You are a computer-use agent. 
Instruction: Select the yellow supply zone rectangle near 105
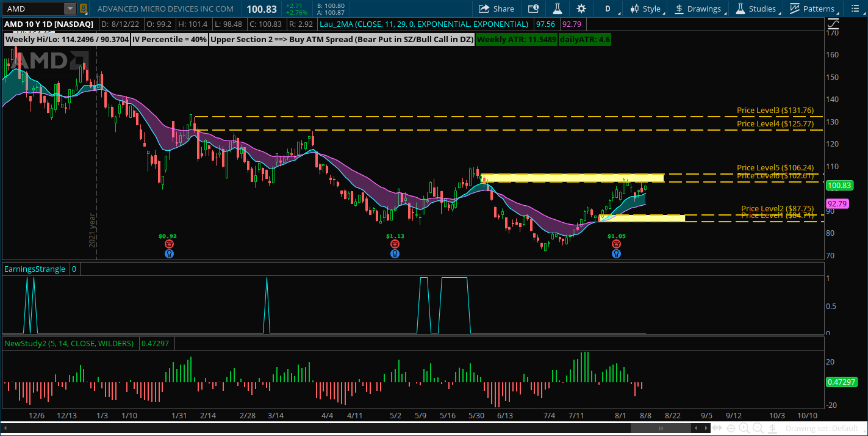tap(572, 178)
